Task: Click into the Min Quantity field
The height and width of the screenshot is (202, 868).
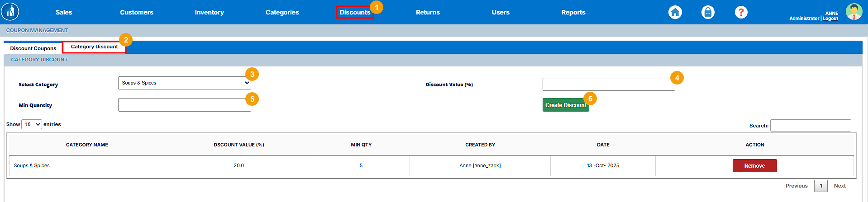Action: [184, 105]
